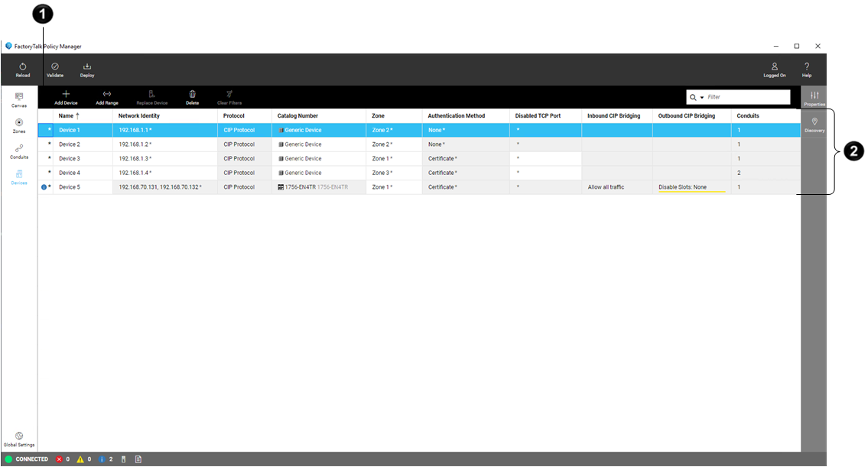The height and width of the screenshot is (467, 868).
Task: Add a new device
Action: [66, 94]
